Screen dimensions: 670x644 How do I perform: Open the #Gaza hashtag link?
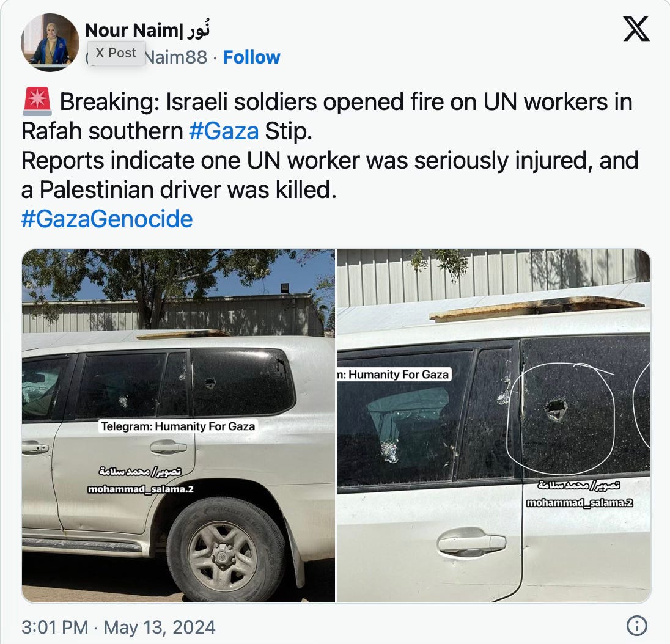tap(224, 131)
